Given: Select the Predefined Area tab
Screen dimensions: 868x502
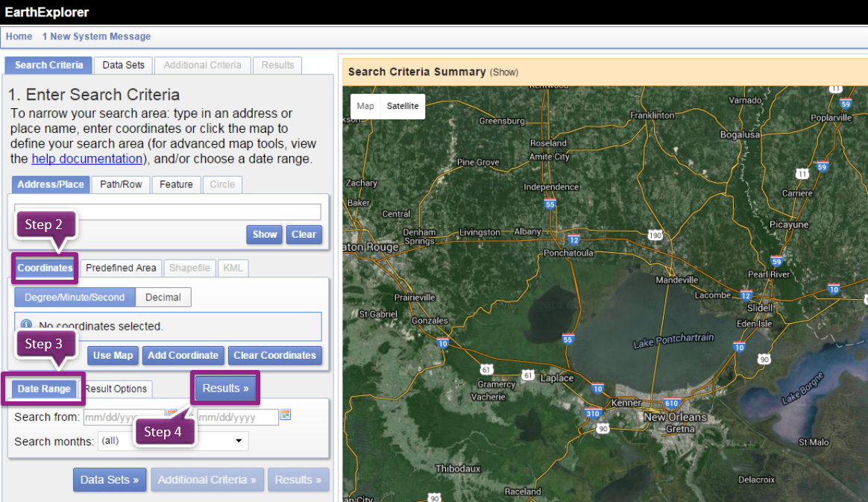Looking at the screenshot, I should (x=121, y=268).
